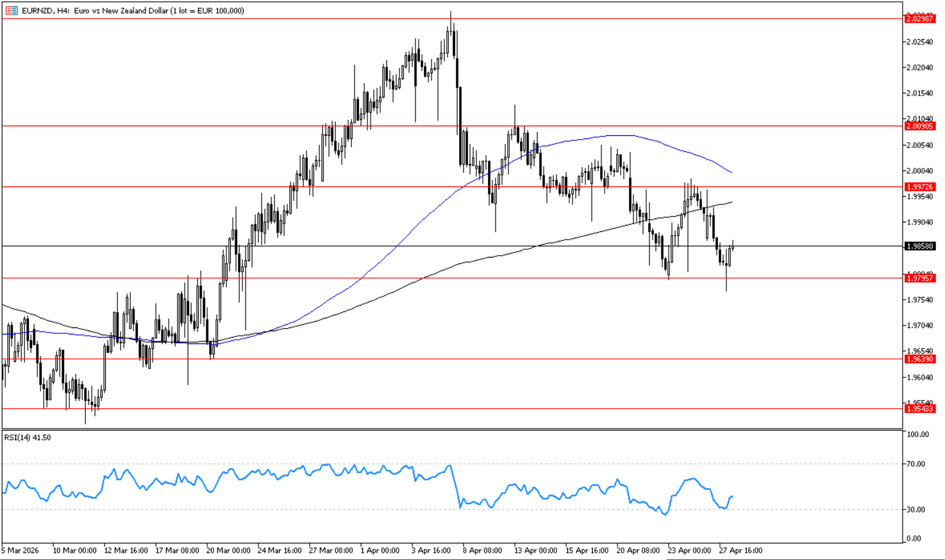Screen dimensions: 945x560
Task: Click the 20 Mar 00:00 time label
Action: point(228,550)
